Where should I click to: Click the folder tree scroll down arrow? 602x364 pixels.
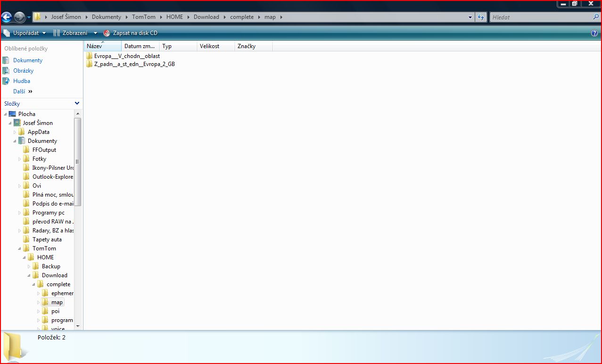pyautogui.click(x=78, y=326)
